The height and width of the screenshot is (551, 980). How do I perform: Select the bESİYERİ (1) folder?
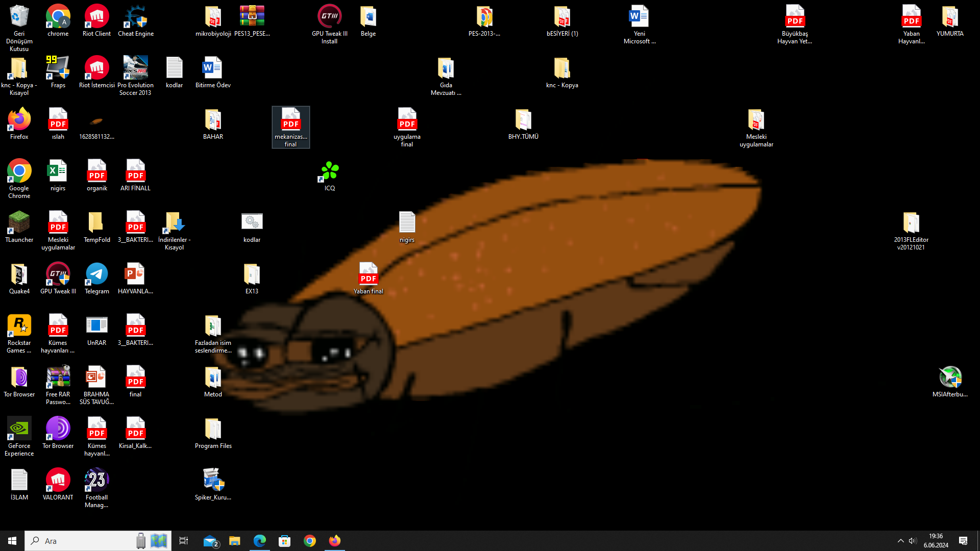point(562,20)
